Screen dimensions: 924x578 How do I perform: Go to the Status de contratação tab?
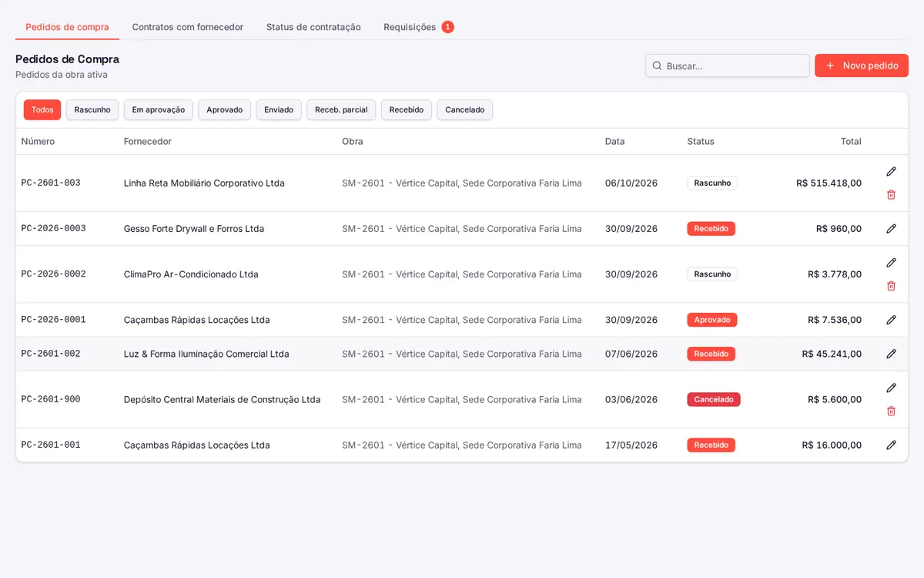coord(313,27)
